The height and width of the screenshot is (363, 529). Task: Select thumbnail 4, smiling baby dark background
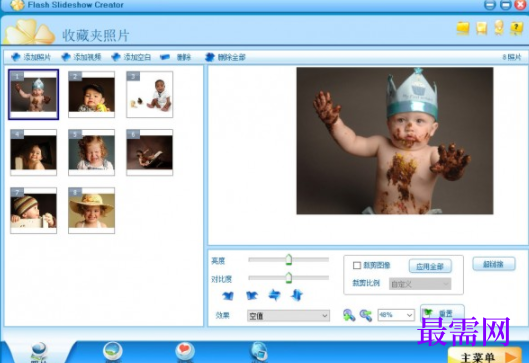[x=33, y=152]
